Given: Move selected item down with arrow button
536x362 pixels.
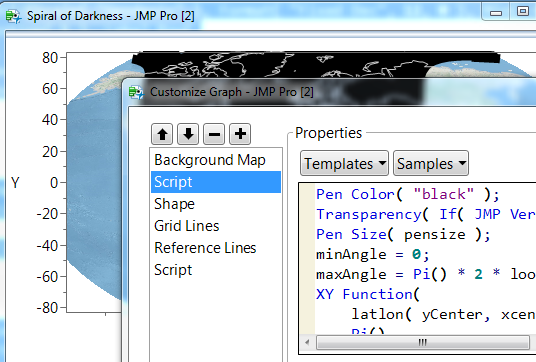Looking at the screenshot, I should tap(188, 134).
